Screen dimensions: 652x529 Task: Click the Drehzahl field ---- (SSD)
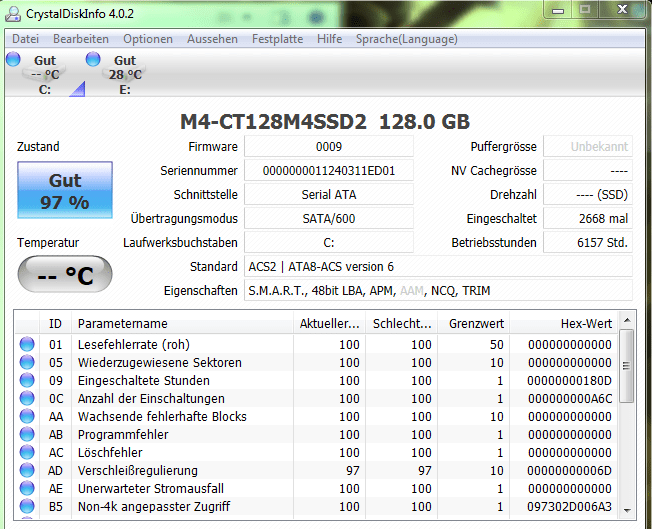588,195
